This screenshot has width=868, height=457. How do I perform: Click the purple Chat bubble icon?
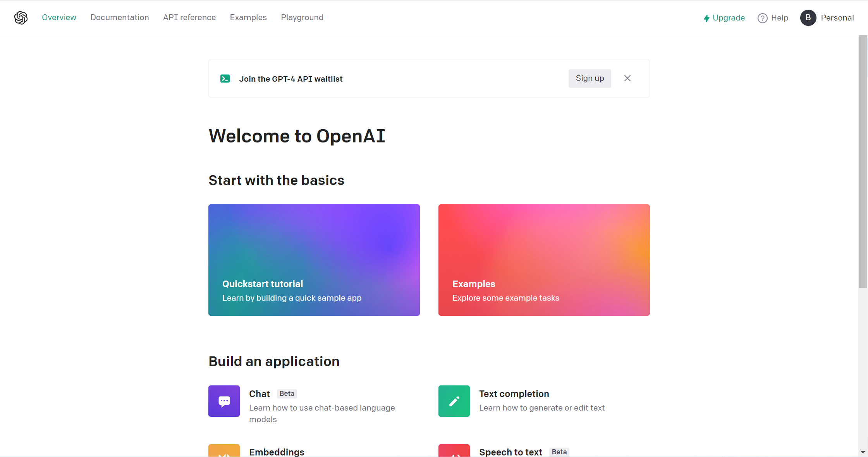click(x=224, y=401)
